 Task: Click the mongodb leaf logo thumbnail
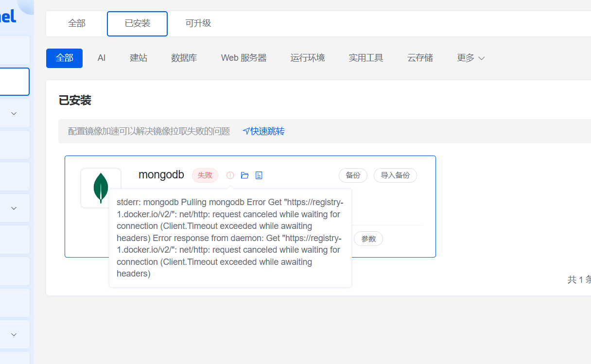point(101,188)
